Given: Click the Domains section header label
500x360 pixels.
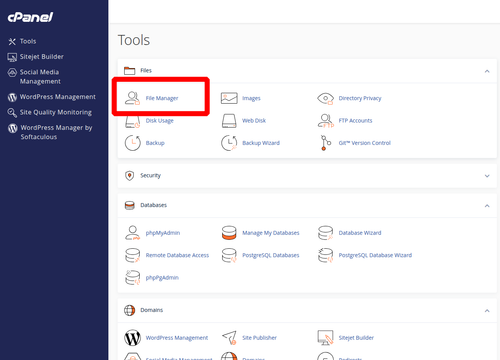Looking at the screenshot, I should point(151,310).
